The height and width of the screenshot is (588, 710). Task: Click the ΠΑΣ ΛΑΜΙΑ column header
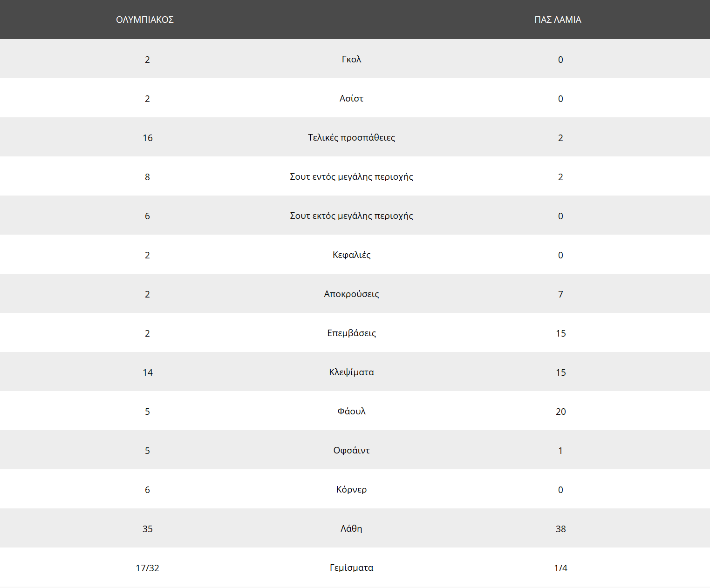coord(558,20)
